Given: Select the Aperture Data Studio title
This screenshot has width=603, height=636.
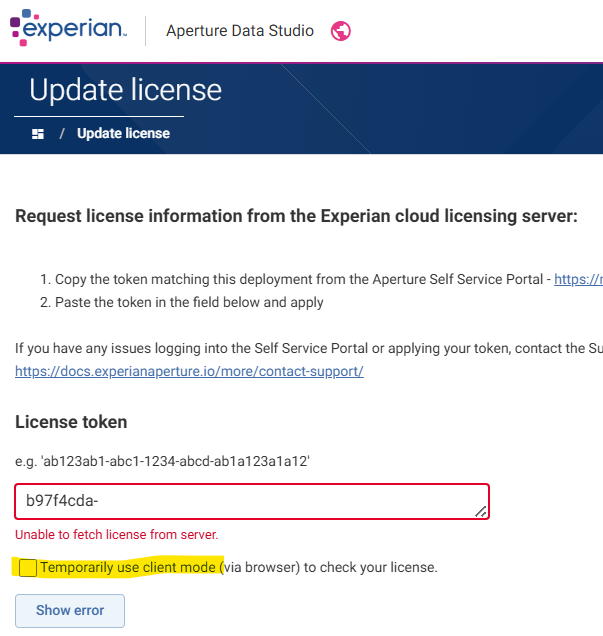Looking at the screenshot, I should click(240, 31).
